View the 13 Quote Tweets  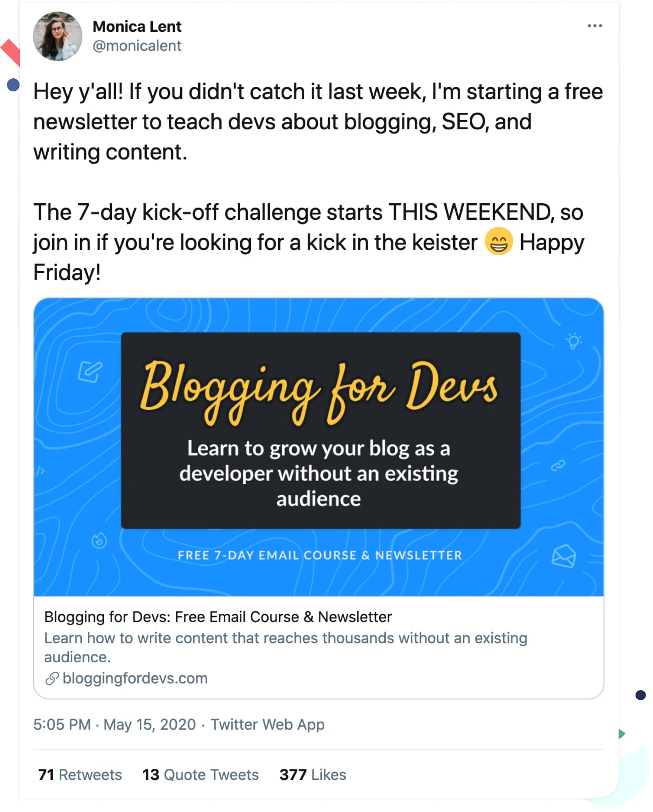[200, 775]
